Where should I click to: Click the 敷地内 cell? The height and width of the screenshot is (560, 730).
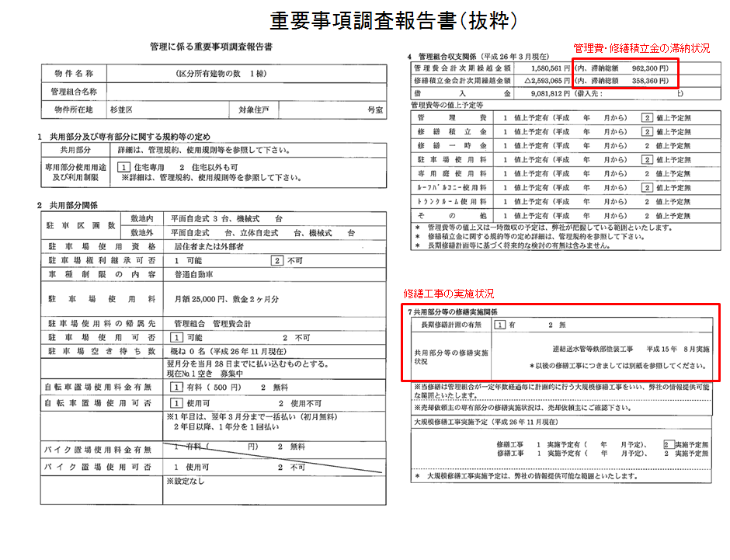point(141,219)
